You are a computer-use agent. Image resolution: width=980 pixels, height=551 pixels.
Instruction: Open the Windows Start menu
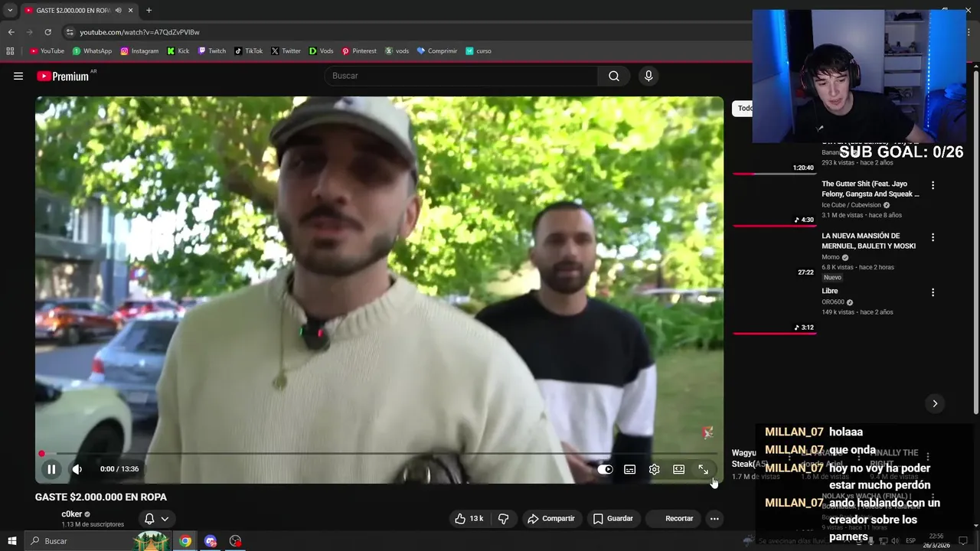point(11,541)
